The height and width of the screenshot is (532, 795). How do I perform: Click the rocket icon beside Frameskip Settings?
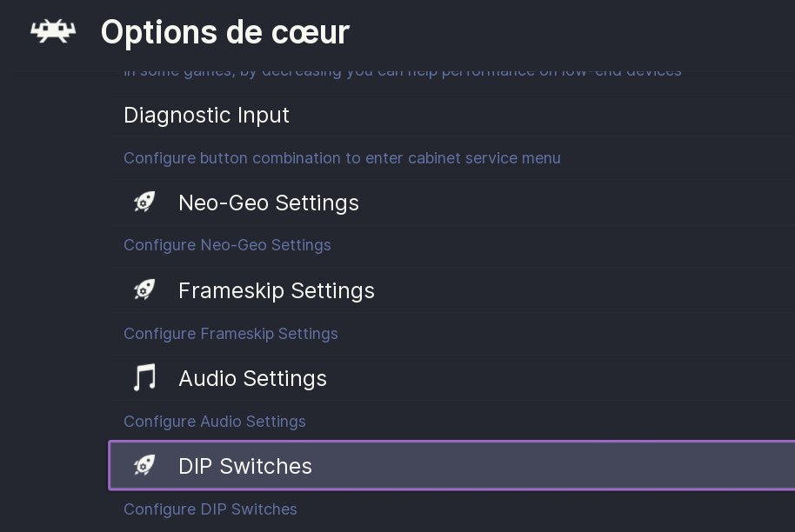[144, 290]
